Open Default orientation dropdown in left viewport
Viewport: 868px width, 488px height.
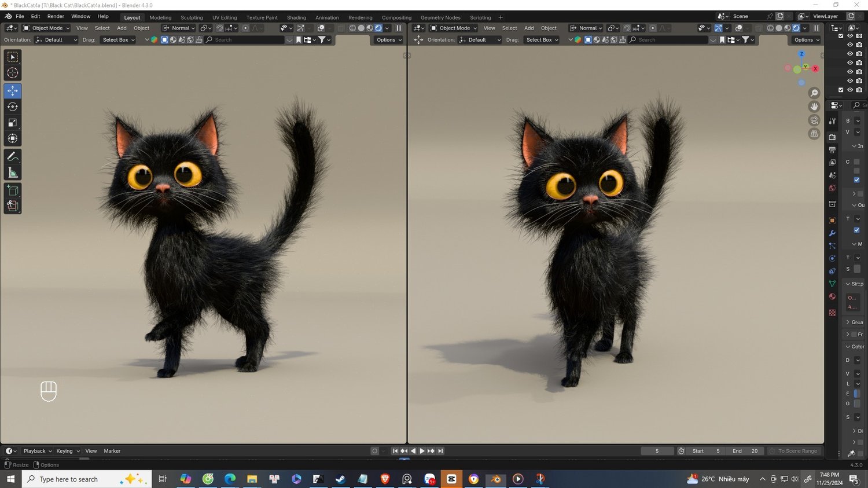click(x=56, y=40)
